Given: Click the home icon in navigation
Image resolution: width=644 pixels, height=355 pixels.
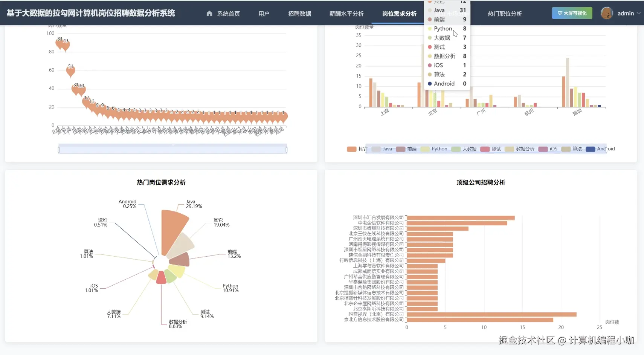Looking at the screenshot, I should [x=209, y=13].
